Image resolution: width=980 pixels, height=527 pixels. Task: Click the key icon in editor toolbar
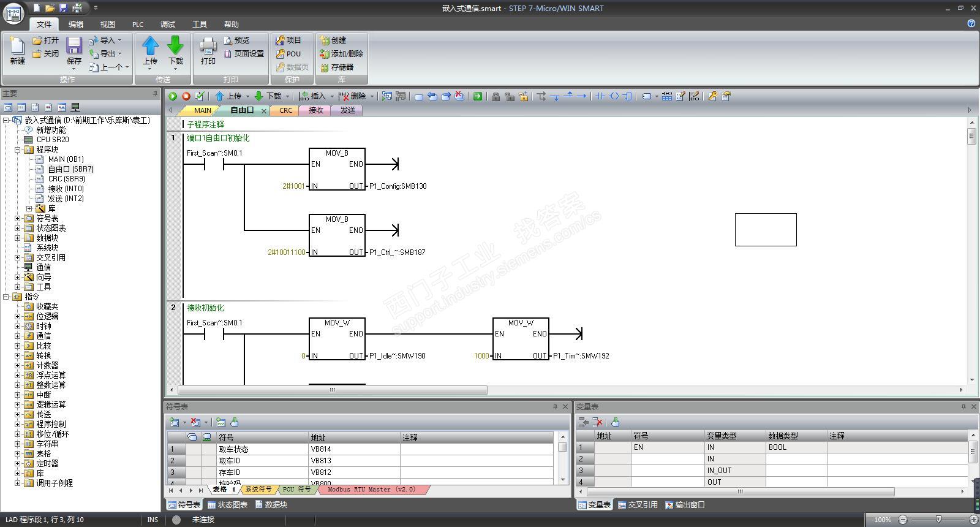coord(712,96)
